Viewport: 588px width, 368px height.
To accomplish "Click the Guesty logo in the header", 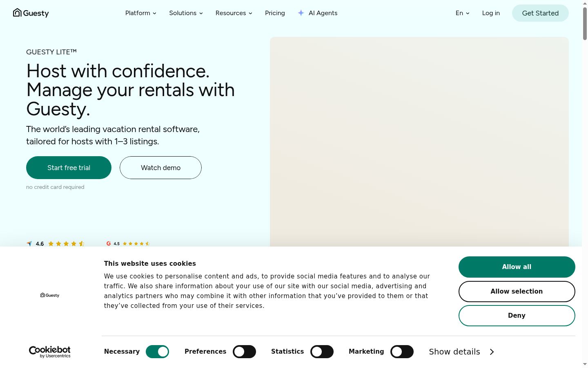I will point(31,13).
